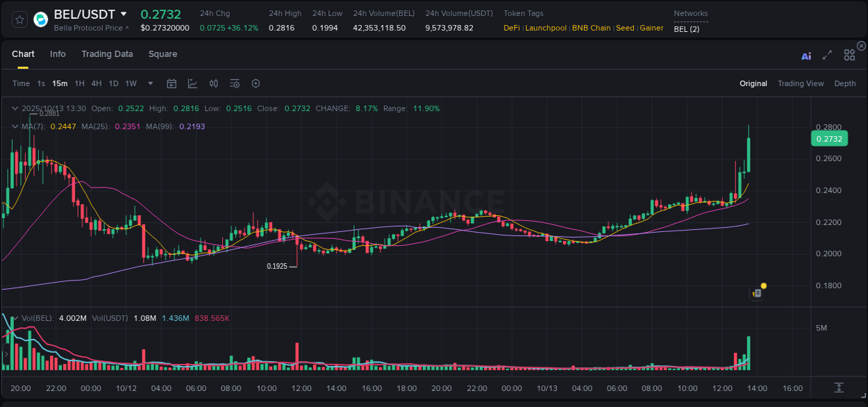868x407 pixels.
Task: Open chart settings via the hexagon icon
Action: [x=256, y=83]
